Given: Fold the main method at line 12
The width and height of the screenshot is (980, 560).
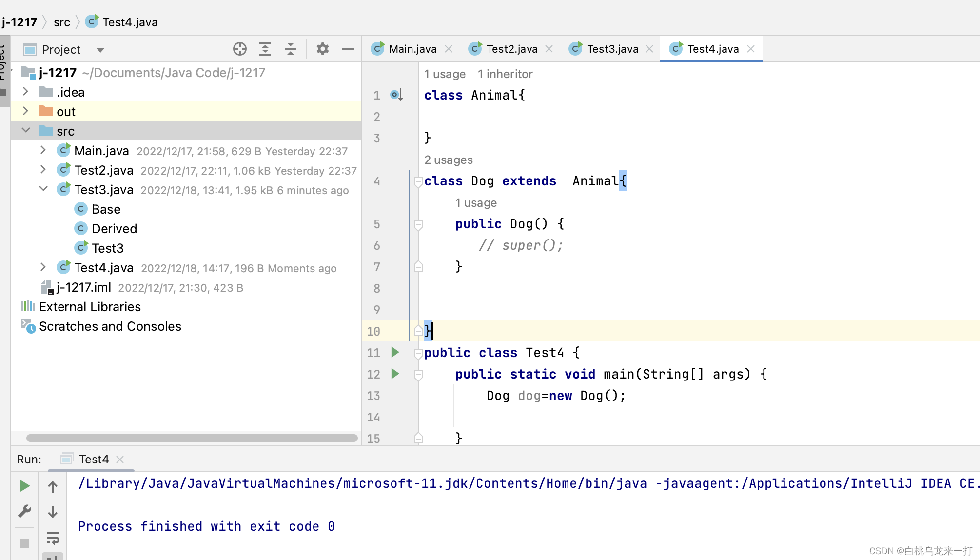Looking at the screenshot, I should 418,375.
